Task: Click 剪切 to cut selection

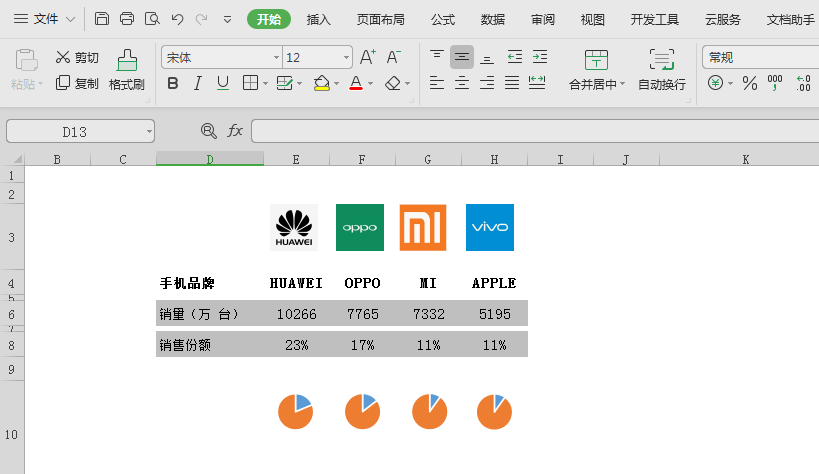Action: [77, 57]
